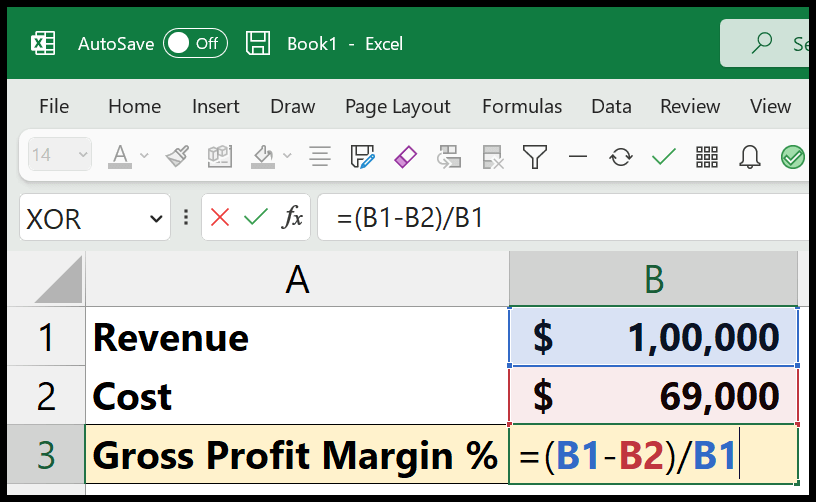Click the Save As disk-with-pencil icon
The image size is (816, 502).
(x=363, y=156)
